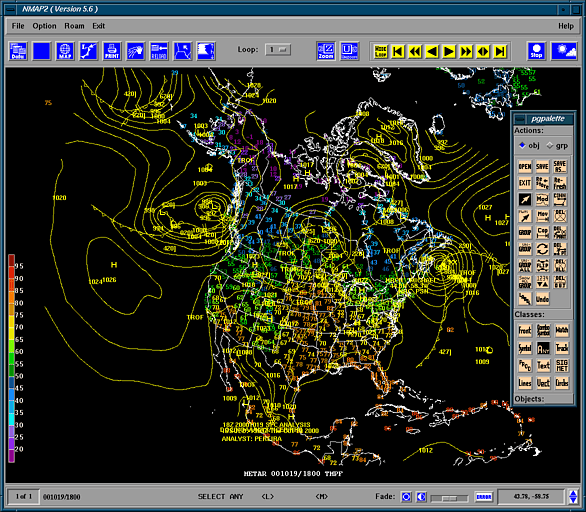Viewport: 586px width, 512px height.
Task: Click the PRINT toolbar icon
Action: point(112,51)
